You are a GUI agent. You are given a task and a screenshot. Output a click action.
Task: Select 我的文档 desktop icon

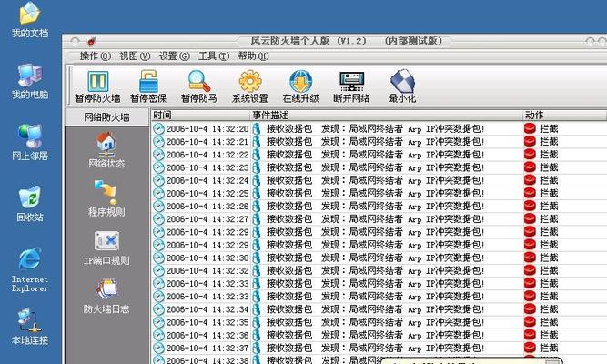pos(30,20)
